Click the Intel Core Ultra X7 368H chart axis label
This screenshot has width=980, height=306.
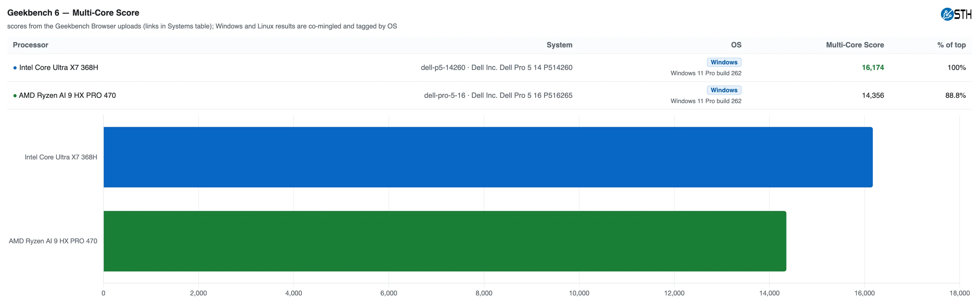click(61, 157)
